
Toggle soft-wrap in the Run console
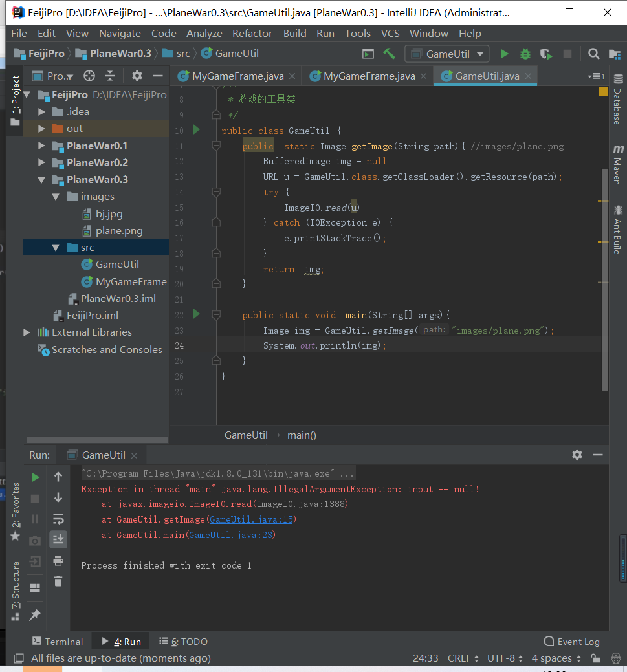click(58, 519)
